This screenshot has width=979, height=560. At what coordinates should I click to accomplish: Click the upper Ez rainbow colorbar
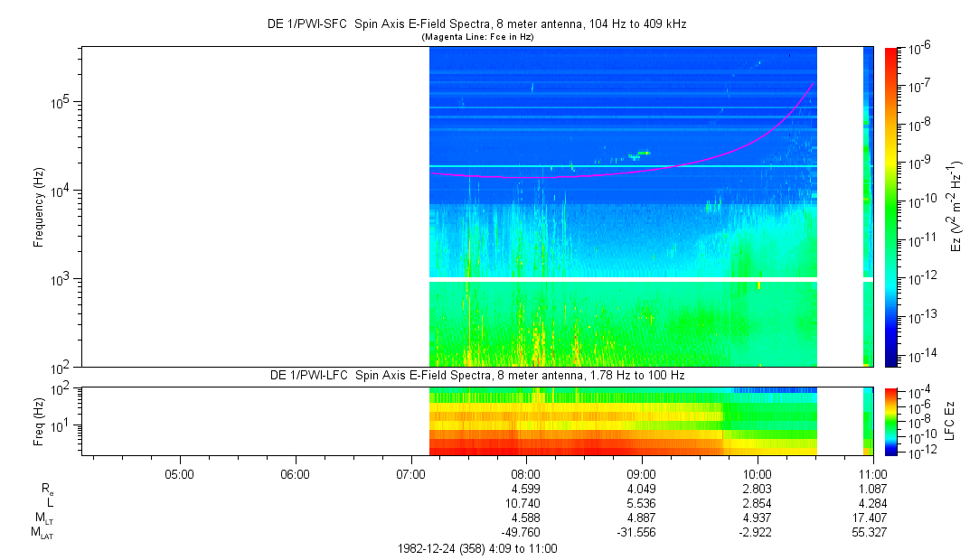click(891, 206)
